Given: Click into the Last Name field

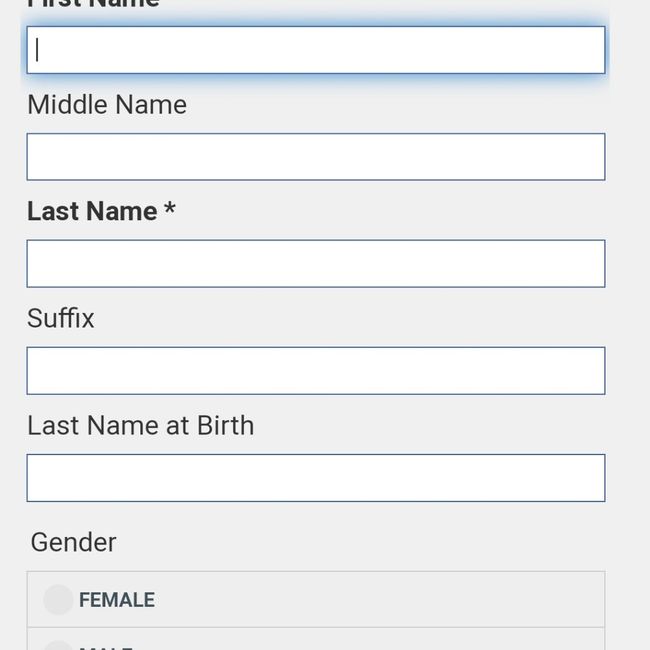Looking at the screenshot, I should click(315, 264).
